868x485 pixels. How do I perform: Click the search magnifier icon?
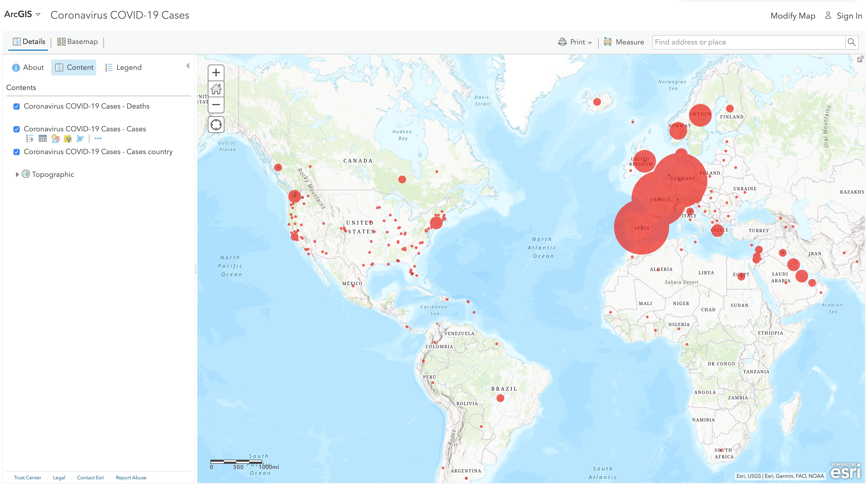click(x=851, y=42)
